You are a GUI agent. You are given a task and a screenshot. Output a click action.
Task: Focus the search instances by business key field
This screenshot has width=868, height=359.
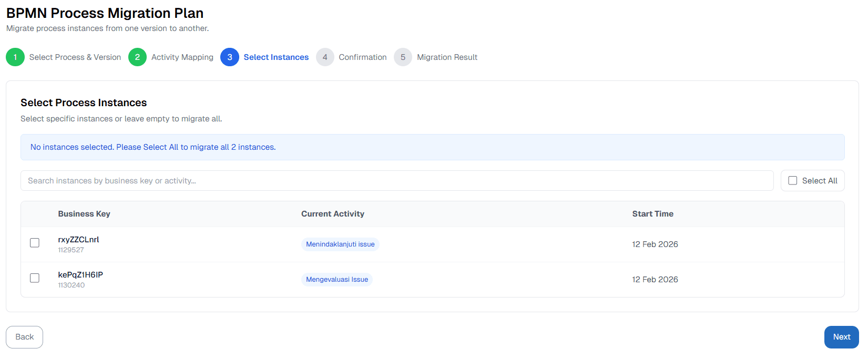(397, 181)
